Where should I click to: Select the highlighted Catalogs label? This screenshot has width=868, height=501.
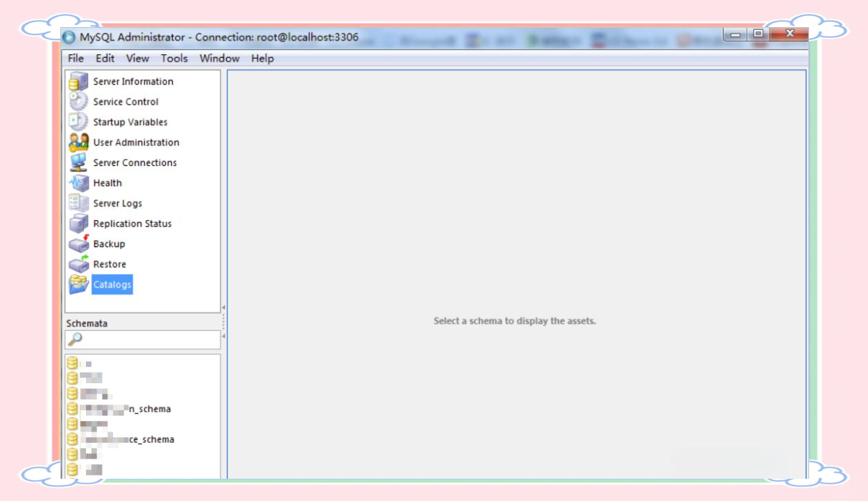[x=112, y=285]
